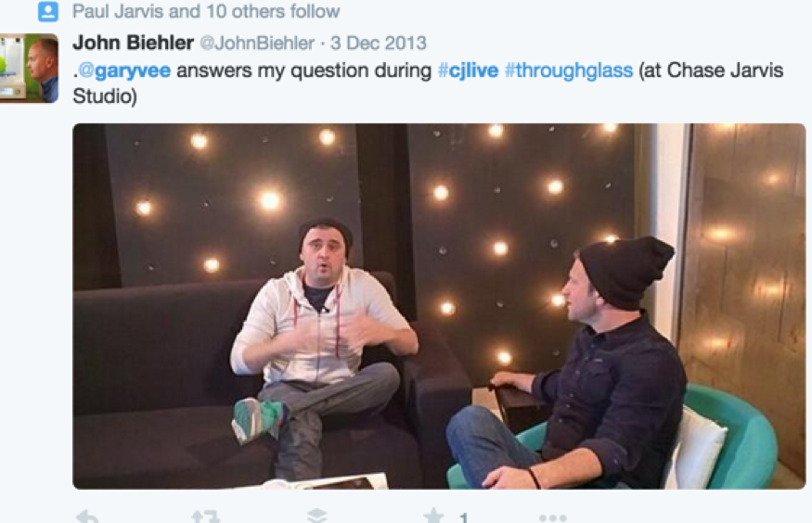Open the @JohnBiehler handle link

point(257,43)
